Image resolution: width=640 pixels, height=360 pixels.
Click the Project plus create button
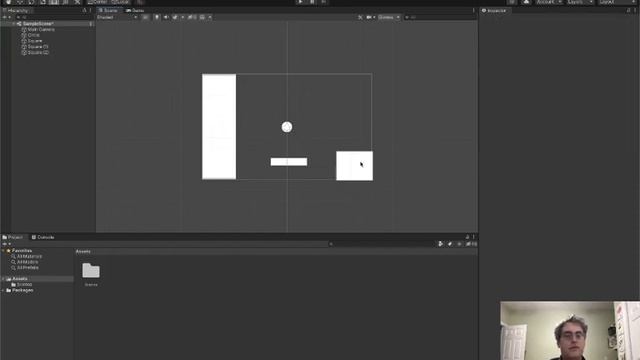click(6, 244)
